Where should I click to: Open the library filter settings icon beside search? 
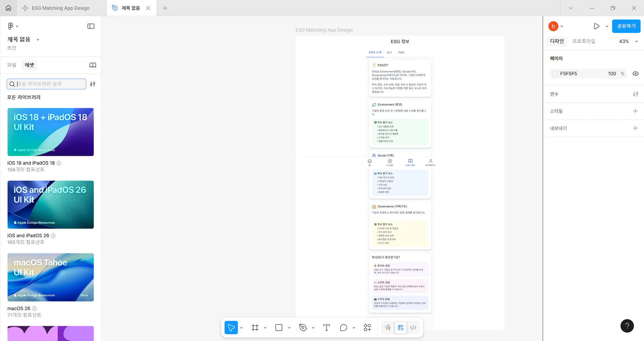click(93, 84)
